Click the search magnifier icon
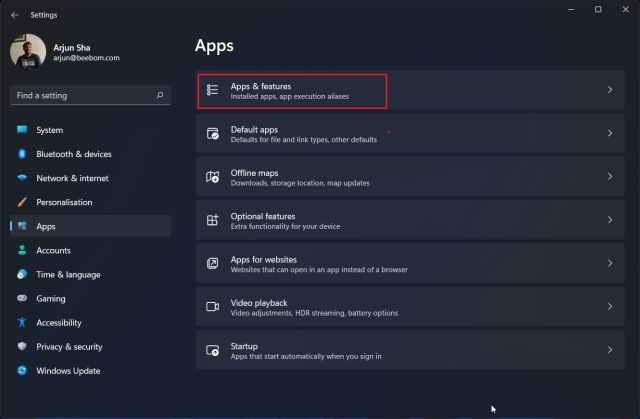The height and width of the screenshot is (419, 640). (160, 95)
